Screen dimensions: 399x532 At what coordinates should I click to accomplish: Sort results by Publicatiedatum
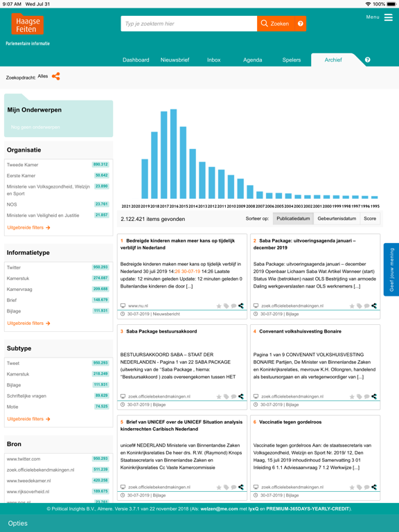[x=293, y=219]
